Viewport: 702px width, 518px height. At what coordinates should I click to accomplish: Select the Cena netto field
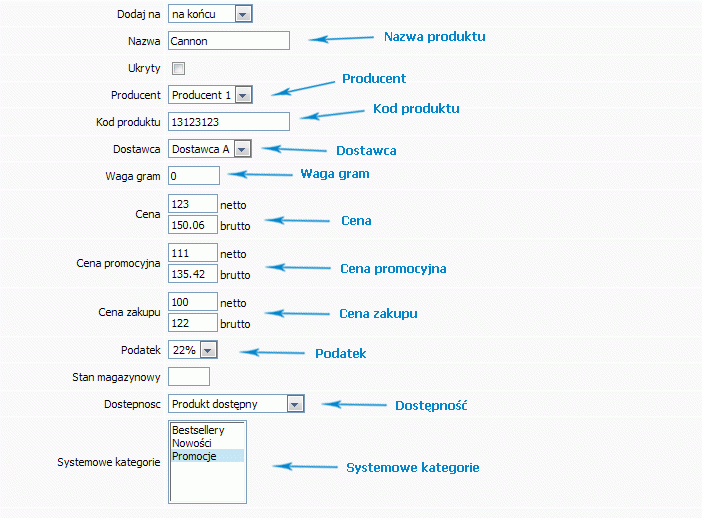coord(193,204)
